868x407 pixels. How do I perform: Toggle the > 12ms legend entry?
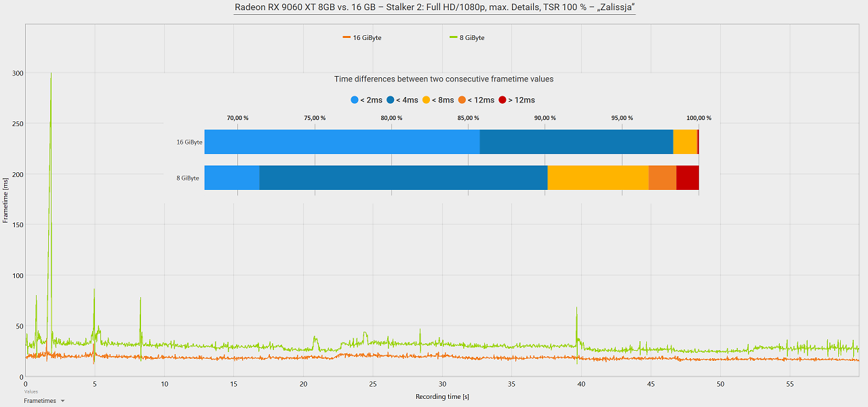coord(516,100)
